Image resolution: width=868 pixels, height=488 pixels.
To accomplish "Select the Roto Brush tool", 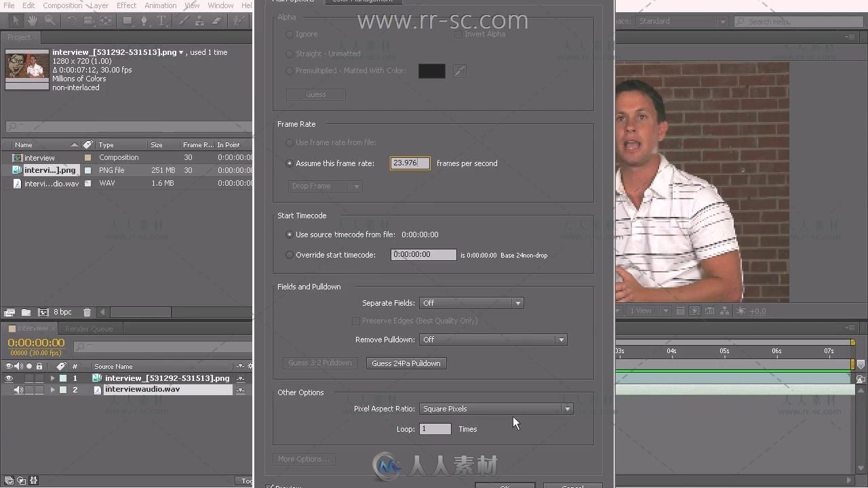I will (x=239, y=20).
